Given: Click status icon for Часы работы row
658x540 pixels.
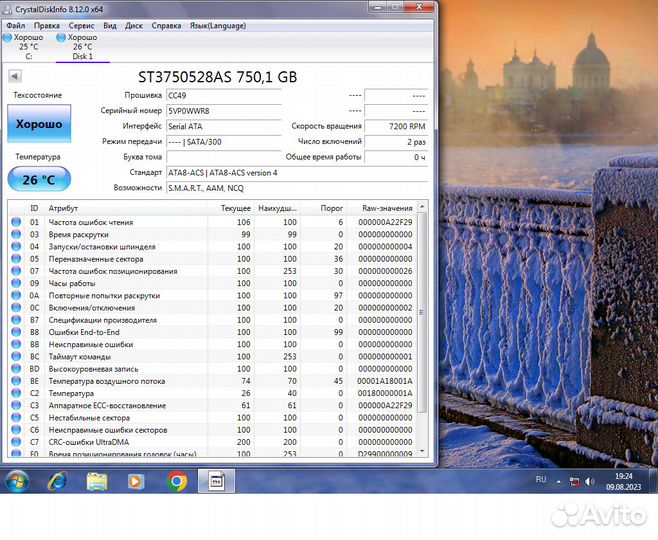Looking at the screenshot, I should 16,283.
